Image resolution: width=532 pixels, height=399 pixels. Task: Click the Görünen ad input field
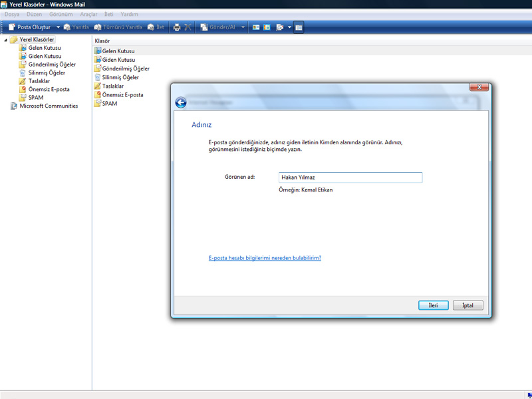pyautogui.click(x=350, y=178)
